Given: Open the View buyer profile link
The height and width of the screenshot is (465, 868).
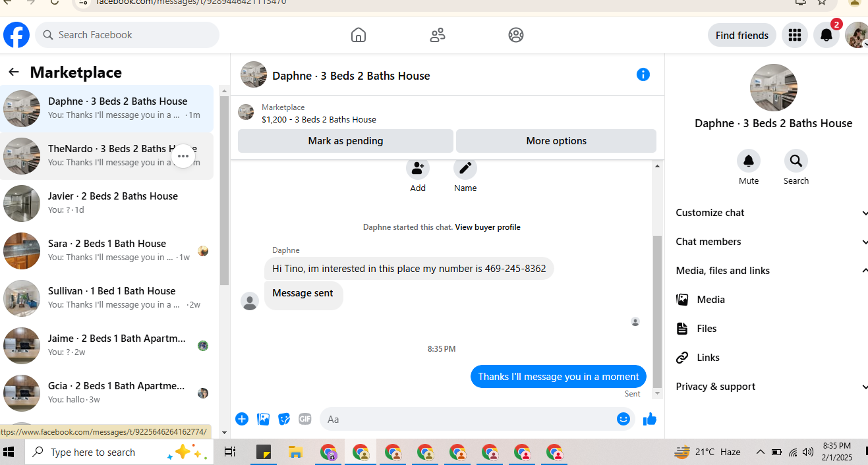Looking at the screenshot, I should (x=488, y=227).
